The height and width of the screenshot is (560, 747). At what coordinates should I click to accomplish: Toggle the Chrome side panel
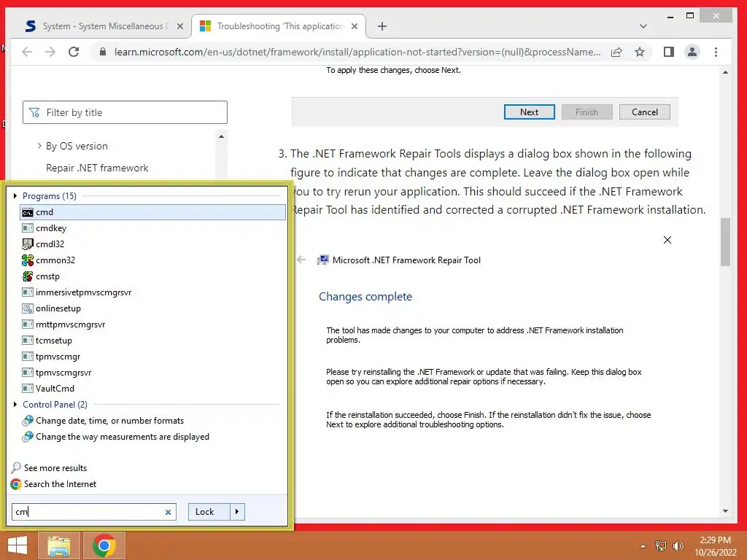[x=669, y=52]
